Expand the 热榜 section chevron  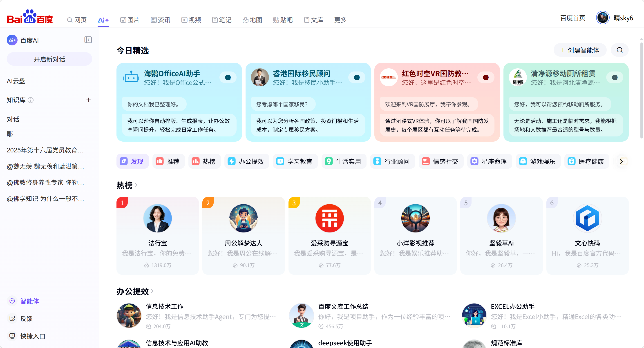136,185
